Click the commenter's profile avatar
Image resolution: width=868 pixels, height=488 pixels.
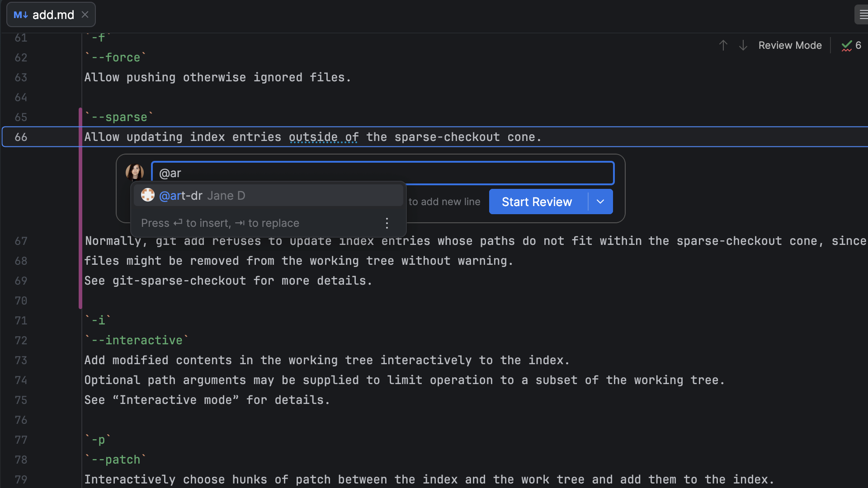134,172
